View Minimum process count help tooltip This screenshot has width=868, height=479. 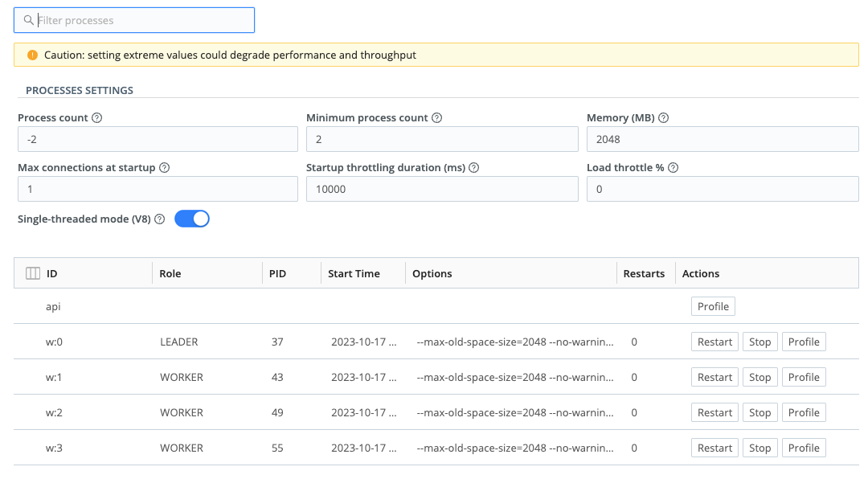[436, 117]
